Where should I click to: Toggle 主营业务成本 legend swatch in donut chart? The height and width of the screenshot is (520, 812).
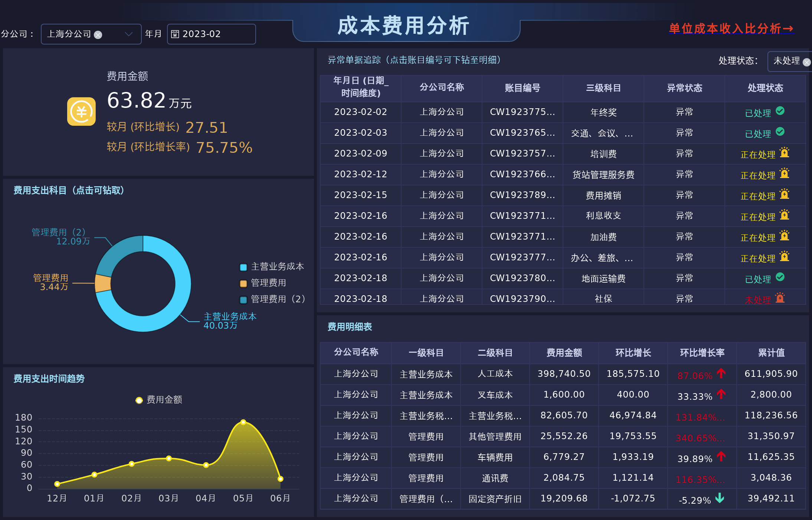pos(243,267)
